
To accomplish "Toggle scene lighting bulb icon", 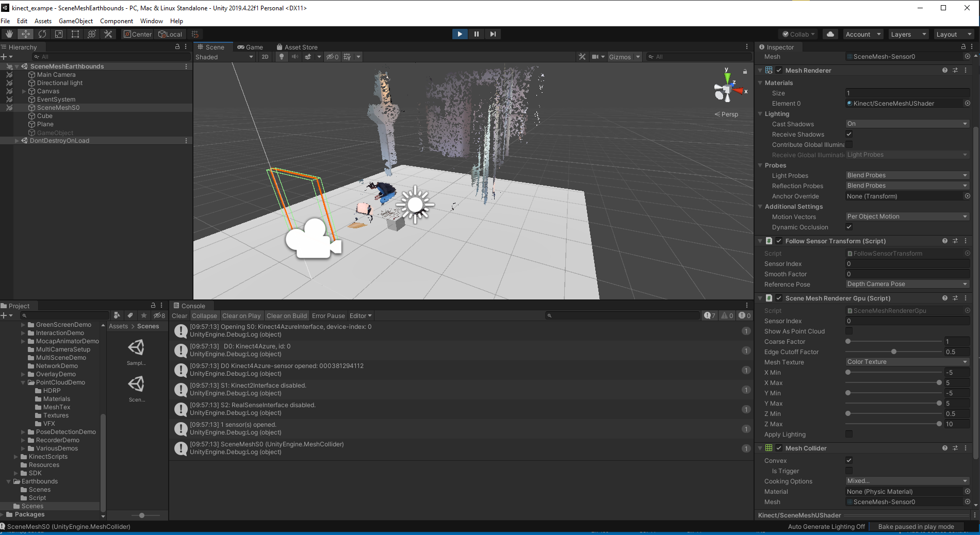I will click(281, 57).
